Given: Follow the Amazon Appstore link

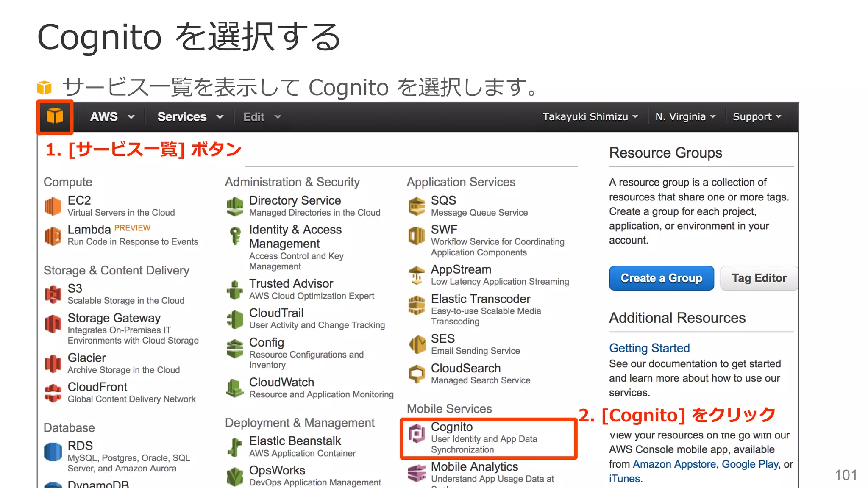Looking at the screenshot, I should click(674, 464).
